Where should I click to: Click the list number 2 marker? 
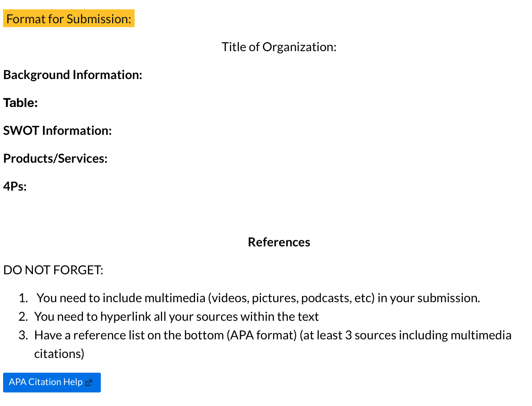[23, 317]
